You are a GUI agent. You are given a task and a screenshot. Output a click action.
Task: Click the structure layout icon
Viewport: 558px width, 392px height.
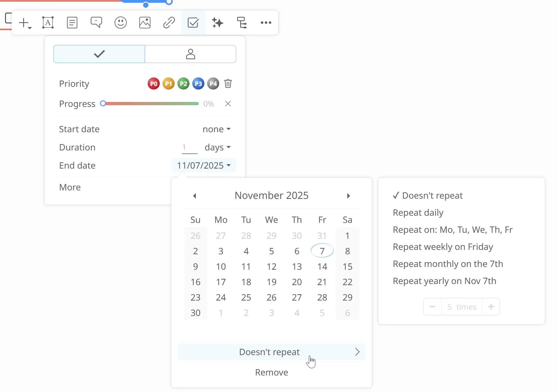242,23
